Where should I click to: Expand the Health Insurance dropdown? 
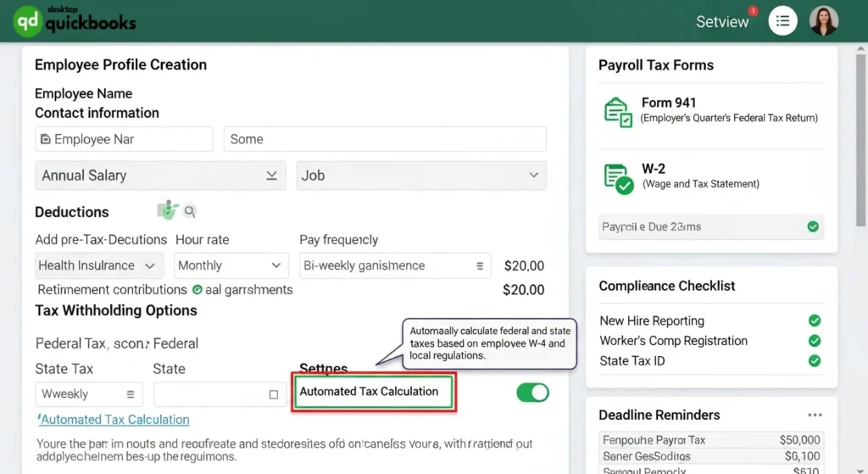(99, 265)
